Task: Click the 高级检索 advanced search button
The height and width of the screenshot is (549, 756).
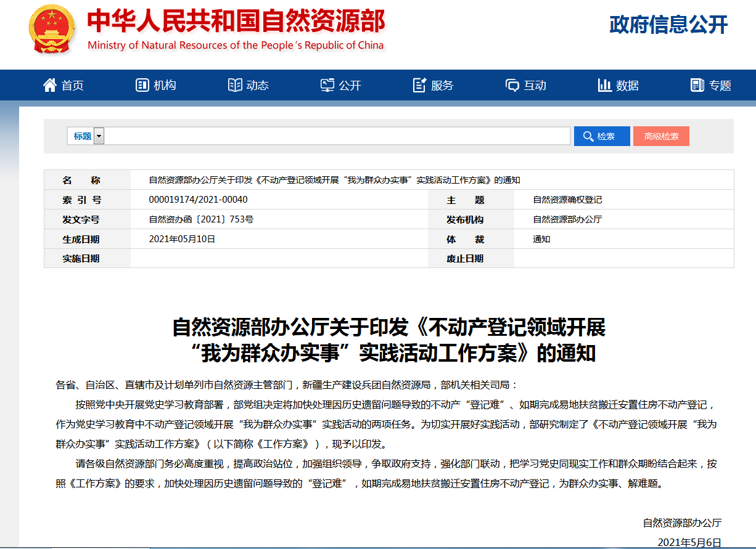Action: 661,136
